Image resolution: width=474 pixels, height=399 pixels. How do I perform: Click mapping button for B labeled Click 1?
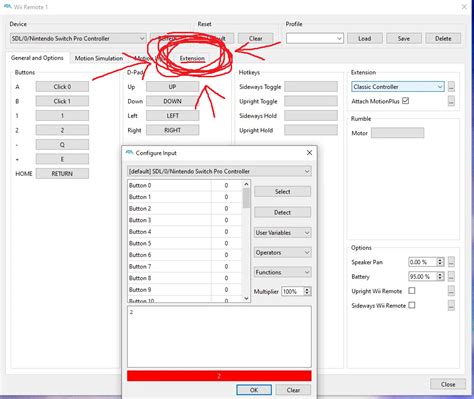pos(62,101)
